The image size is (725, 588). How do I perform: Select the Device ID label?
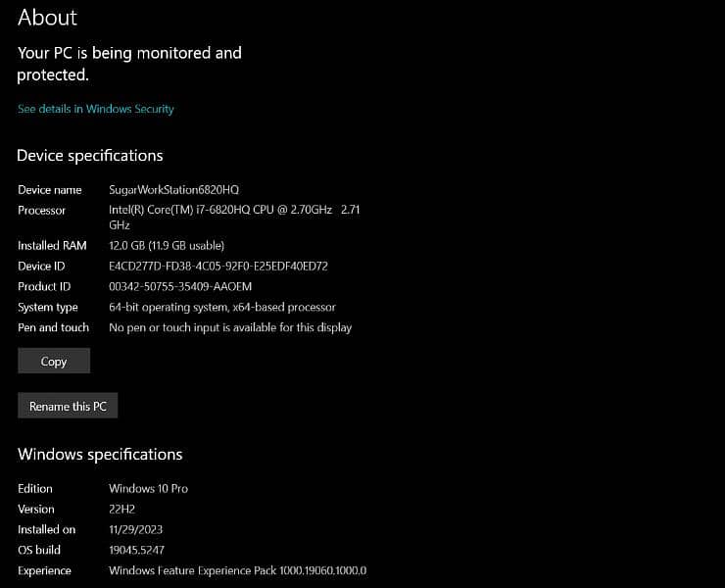pyautogui.click(x=41, y=266)
